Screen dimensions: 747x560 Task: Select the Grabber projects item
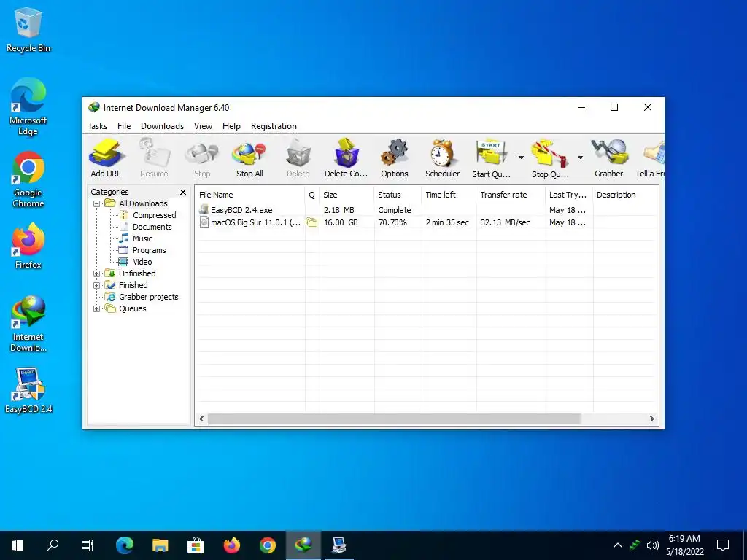coord(149,297)
